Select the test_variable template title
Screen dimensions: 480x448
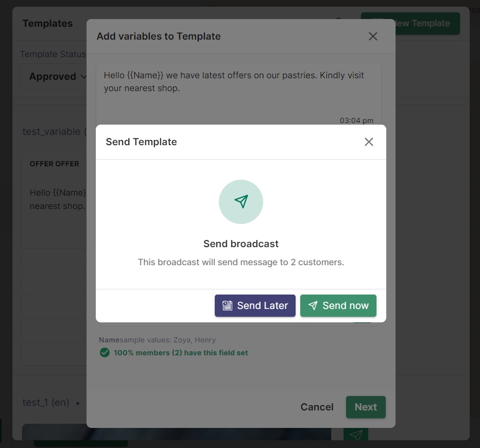pyautogui.click(x=51, y=132)
